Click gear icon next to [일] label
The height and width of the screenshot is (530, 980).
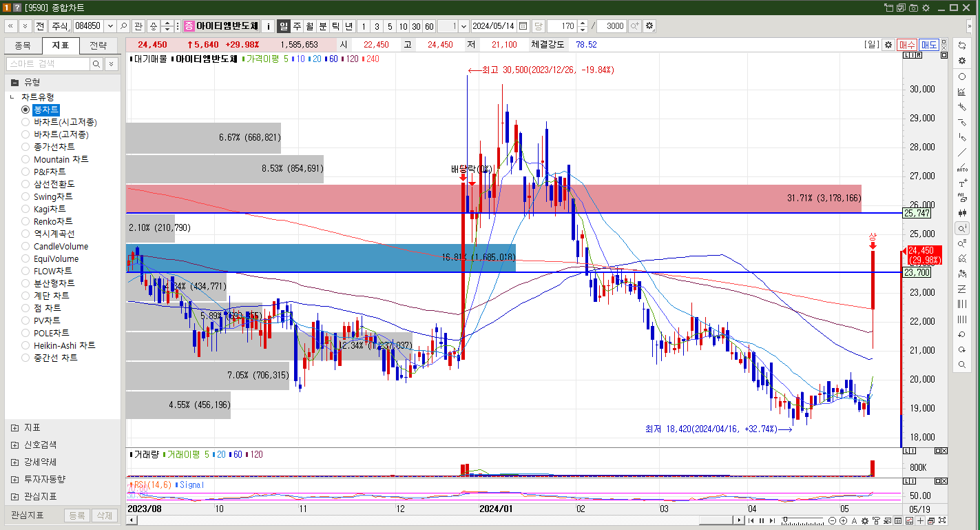pyautogui.click(x=888, y=44)
